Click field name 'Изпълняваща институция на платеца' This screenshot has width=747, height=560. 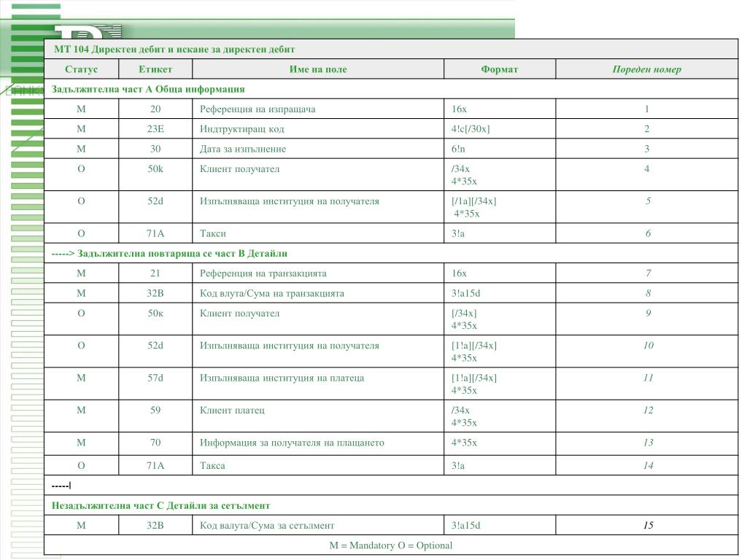pyautogui.click(x=282, y=378)
